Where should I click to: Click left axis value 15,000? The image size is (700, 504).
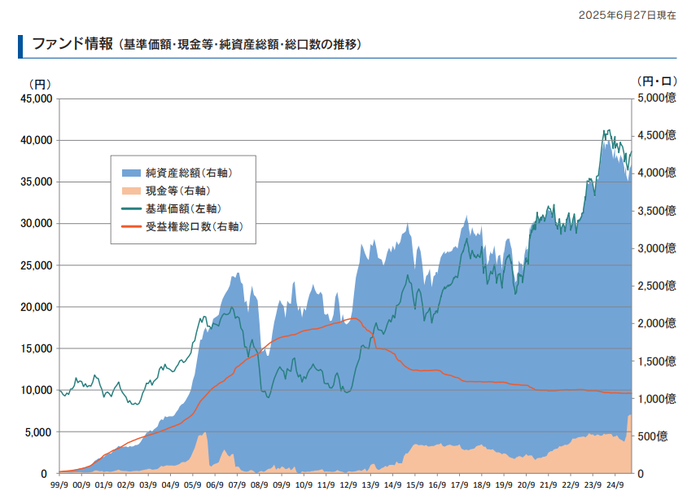pos(37,349)
